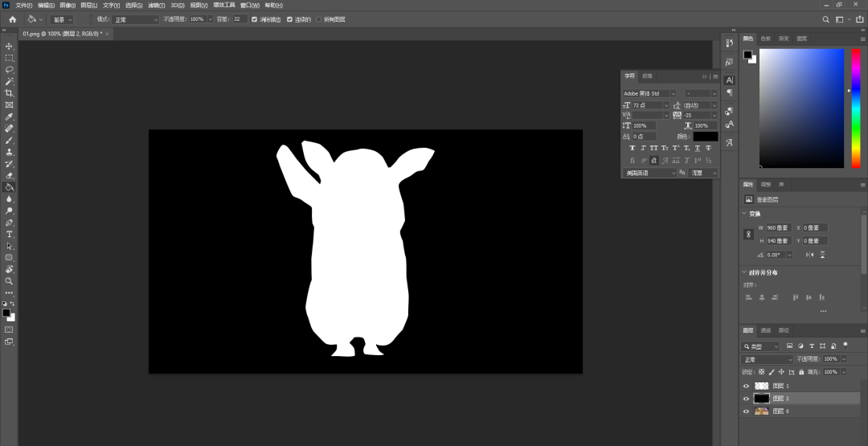The width and height of the screenshot is (868, 446).
Task: Open the 滤镜(T) menu
Action: (156, 5)
